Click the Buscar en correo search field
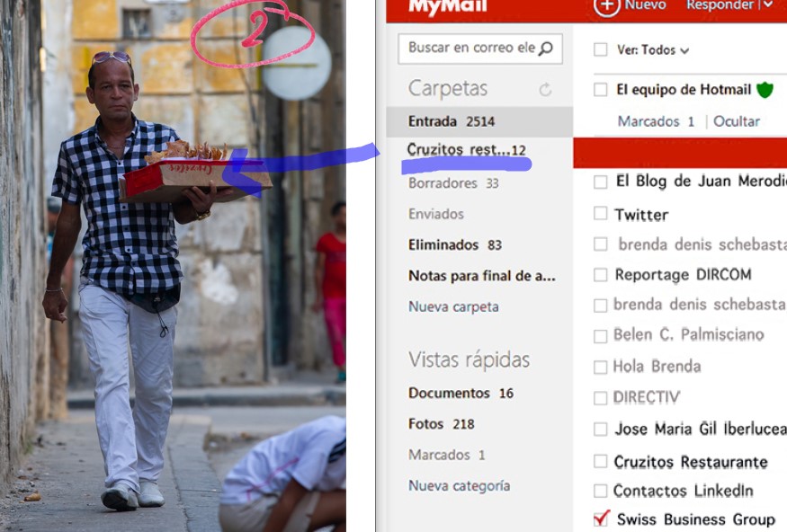 tap(470, 49)
